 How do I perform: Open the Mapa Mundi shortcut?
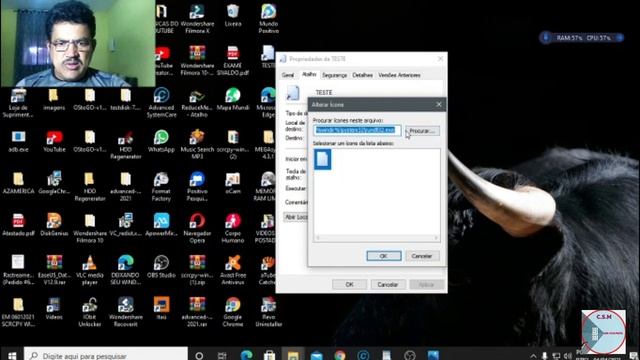tap(233, 99)
